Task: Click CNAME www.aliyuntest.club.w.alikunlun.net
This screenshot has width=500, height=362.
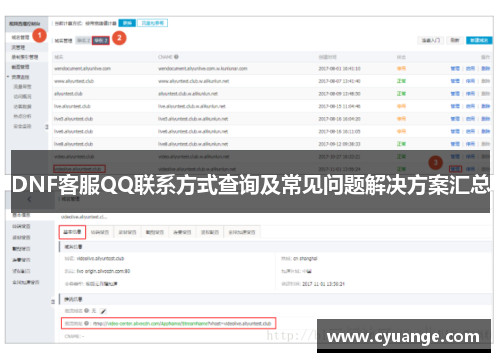Action: coord(194,81)
